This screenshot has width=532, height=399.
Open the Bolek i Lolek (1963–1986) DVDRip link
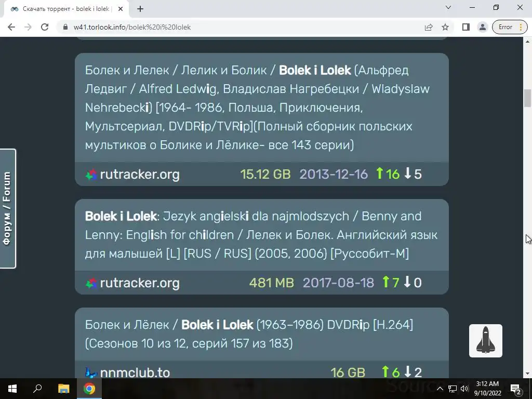249,334
